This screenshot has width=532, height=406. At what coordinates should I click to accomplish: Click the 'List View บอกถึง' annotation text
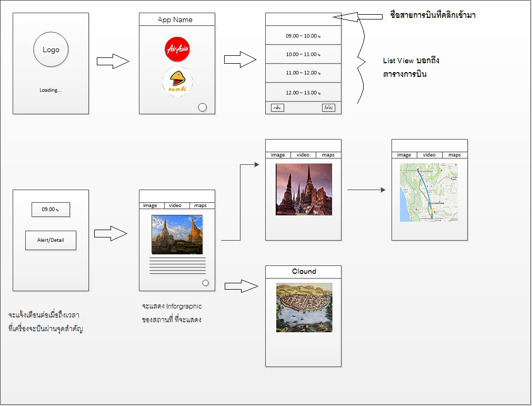point(411,61)
